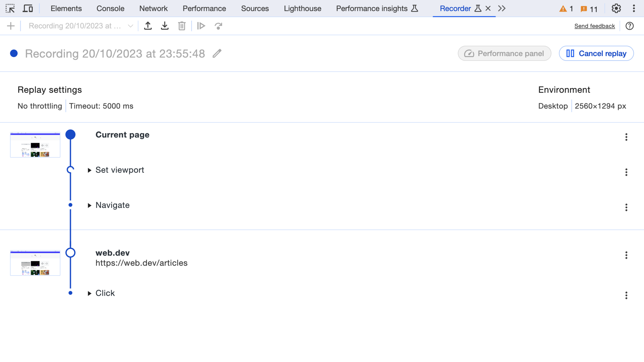The image size is (644, 362).
Task: Switch to the Lighthouse tab
Action: tap(302, 9)
